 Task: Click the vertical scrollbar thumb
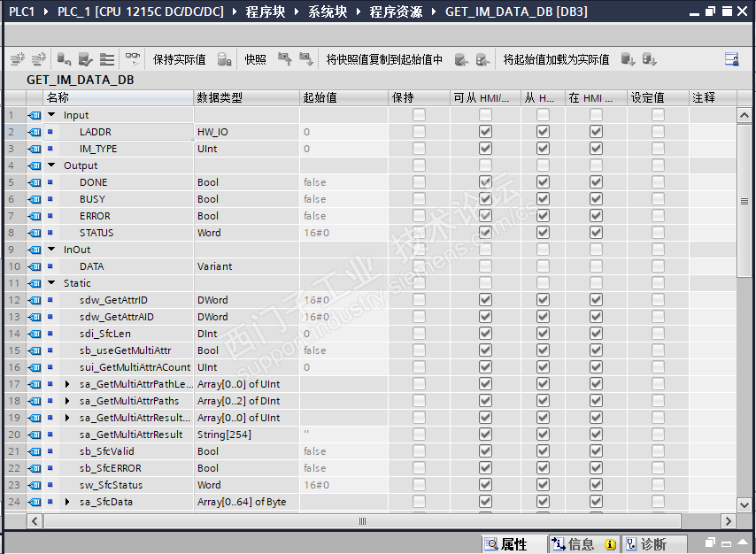click(x=744, y=201)
